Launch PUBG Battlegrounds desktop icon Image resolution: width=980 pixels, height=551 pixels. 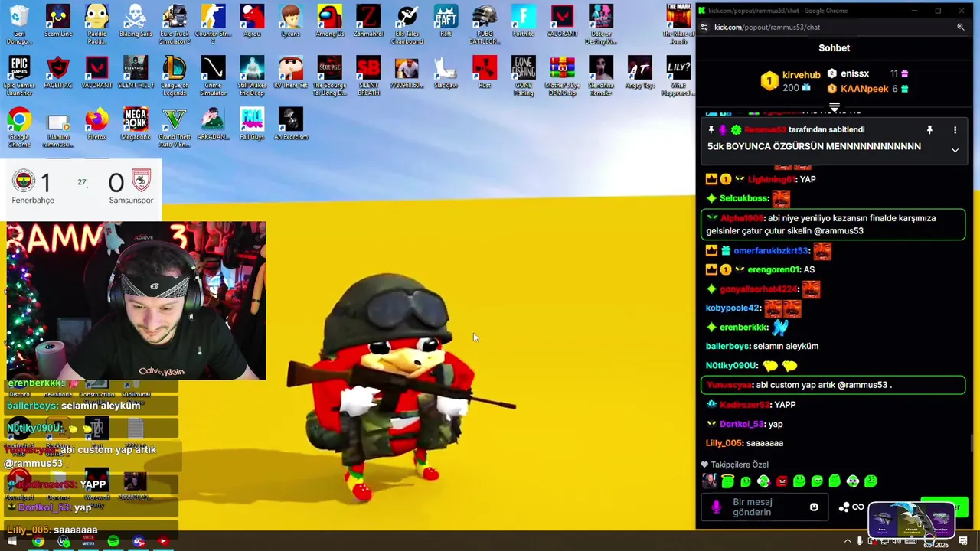point(485,24)
